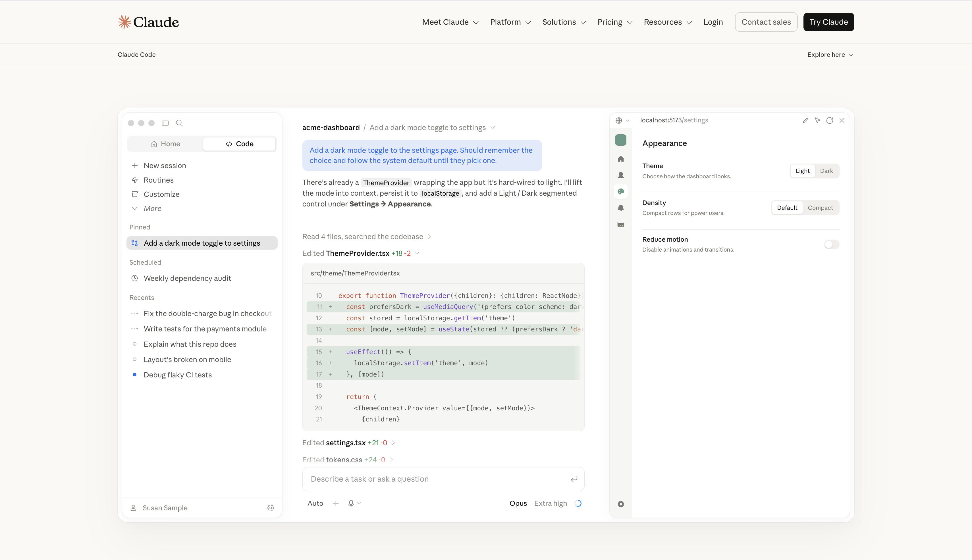Select the Compact density option

tap(820, 208)
